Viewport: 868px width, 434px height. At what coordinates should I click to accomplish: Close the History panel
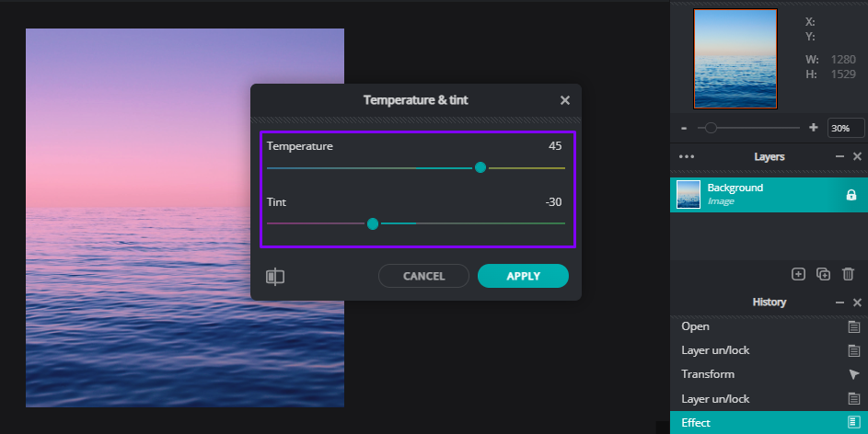[858, 302]
